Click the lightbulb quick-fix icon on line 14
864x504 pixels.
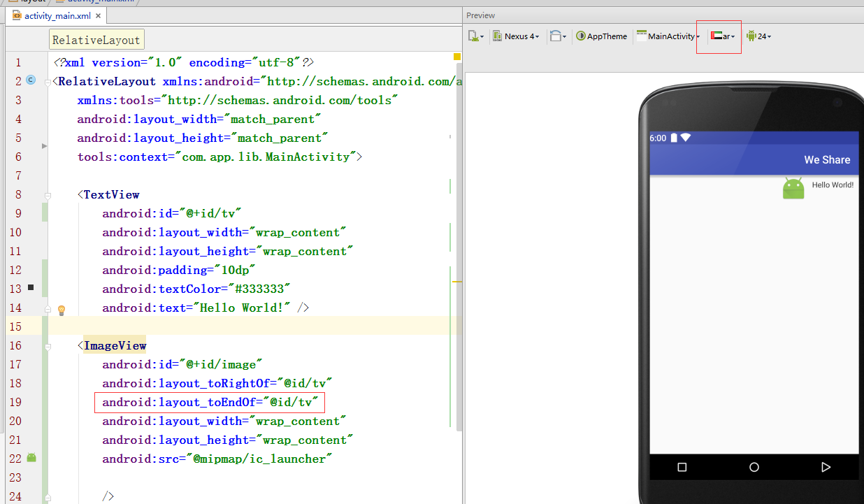pos(62,309)
